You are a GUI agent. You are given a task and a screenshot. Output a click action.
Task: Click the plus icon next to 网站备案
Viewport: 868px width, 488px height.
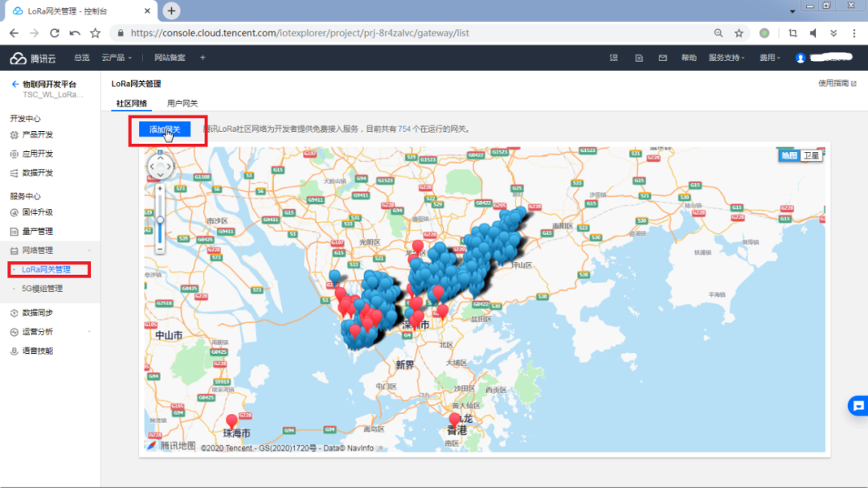[x=203, y=58]
